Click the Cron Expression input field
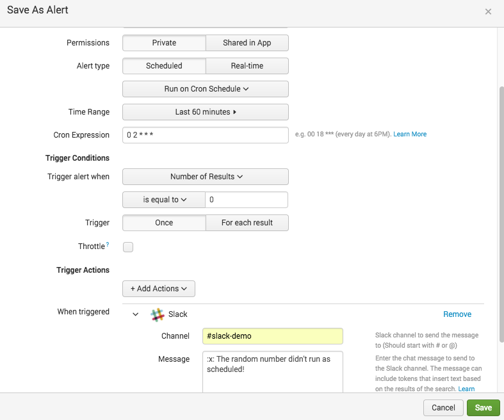The width and height of the screenshot is (504, 420). 206,135
